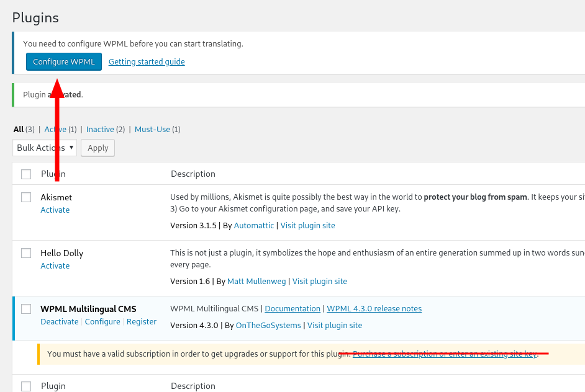Image resolution: width=585 pixels, height=392 pixels.
Task: Switch to the Must-Use plugins filter
Action: click(x=152, y=130)
